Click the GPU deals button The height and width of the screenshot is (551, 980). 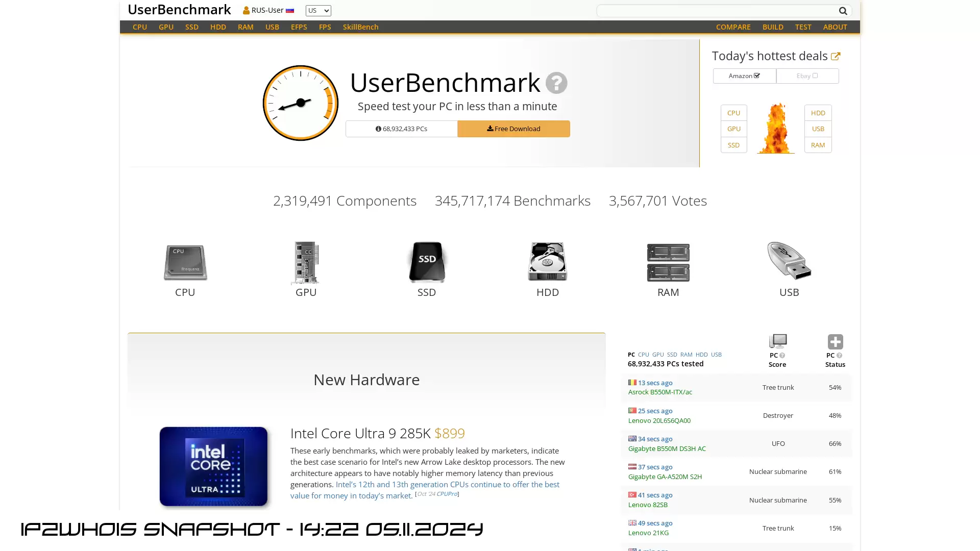click(733, 129)
